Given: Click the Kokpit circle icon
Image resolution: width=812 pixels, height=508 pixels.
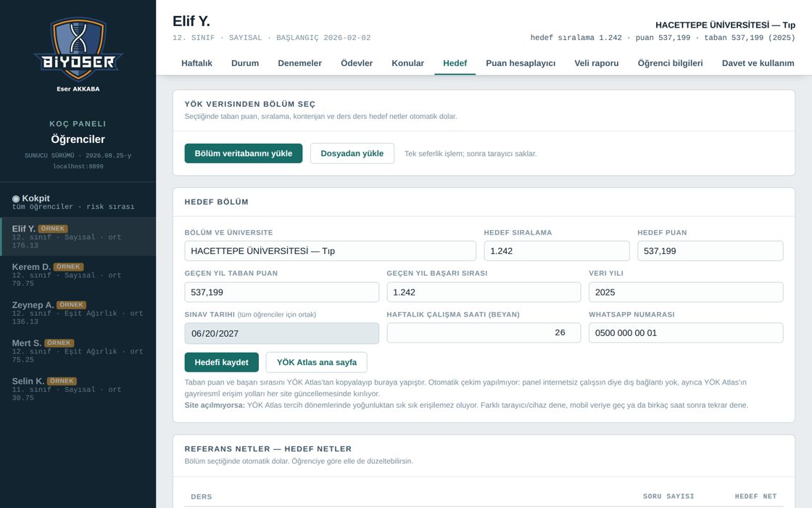Looking at the screenshot, I should (16, 199).
